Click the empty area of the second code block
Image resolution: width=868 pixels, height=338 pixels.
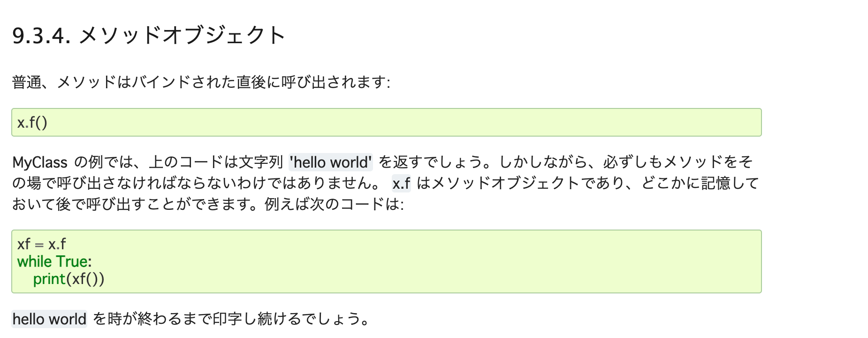point(432,261)
